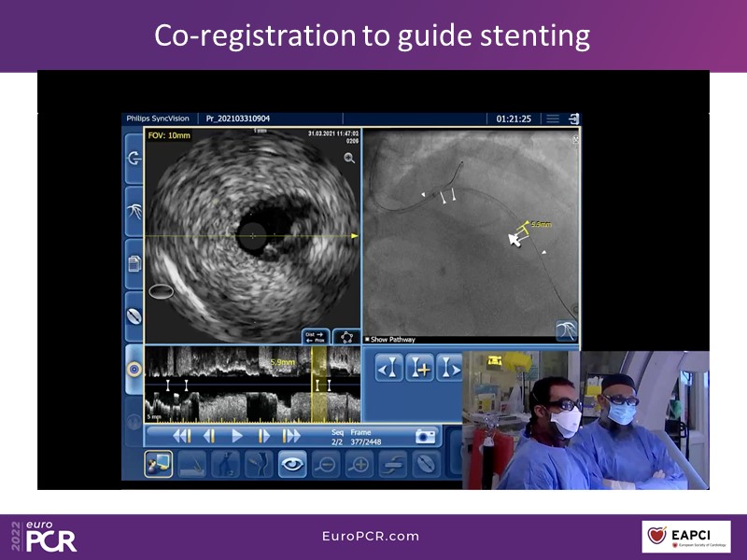747x560 pixels.
Task: Step forward one frame
Action: (264, 436)
